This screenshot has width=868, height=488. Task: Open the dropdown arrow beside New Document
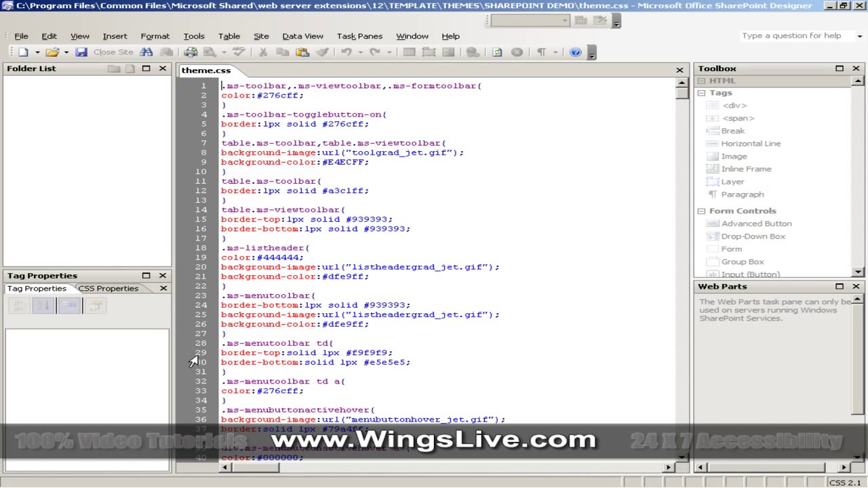tap(37, 52)
